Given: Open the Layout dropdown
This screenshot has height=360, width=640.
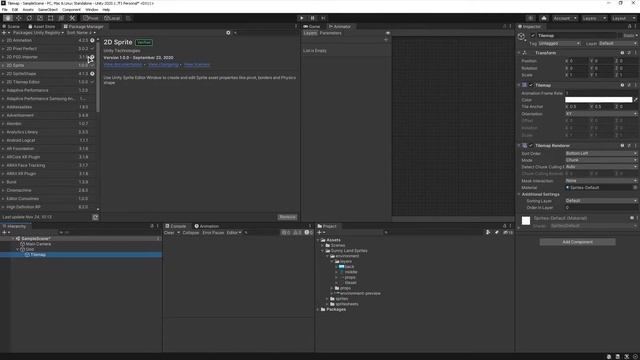Looking at the screenshot, I should tap(623, 18).
